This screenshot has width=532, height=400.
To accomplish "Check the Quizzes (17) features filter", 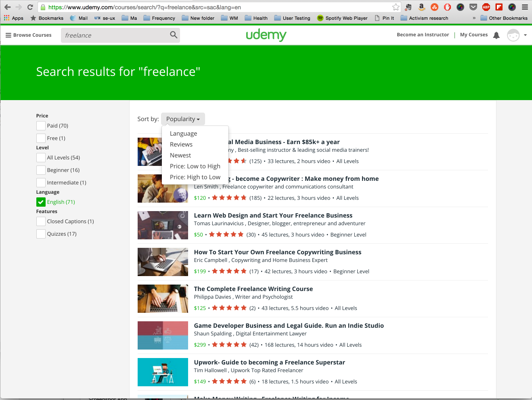I will click(x=41, y=234).
